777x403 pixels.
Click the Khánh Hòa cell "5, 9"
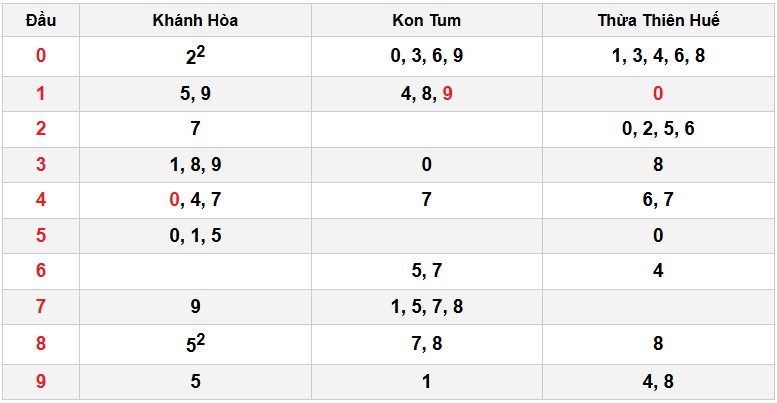[195, 93]
